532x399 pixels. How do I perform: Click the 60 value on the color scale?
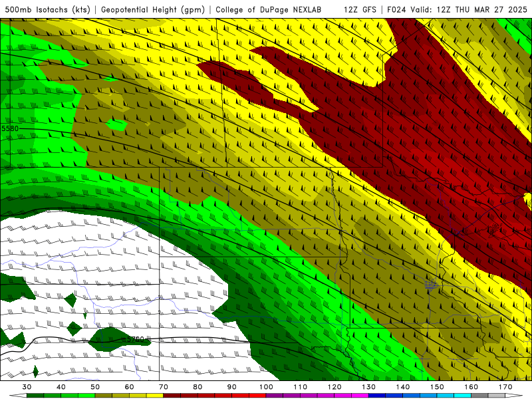pyautogui.click(x=129, y=387)
